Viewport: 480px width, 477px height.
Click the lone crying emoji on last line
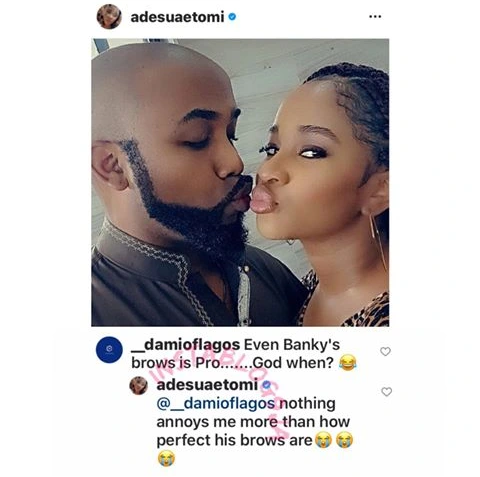click(x=166, y=458)
